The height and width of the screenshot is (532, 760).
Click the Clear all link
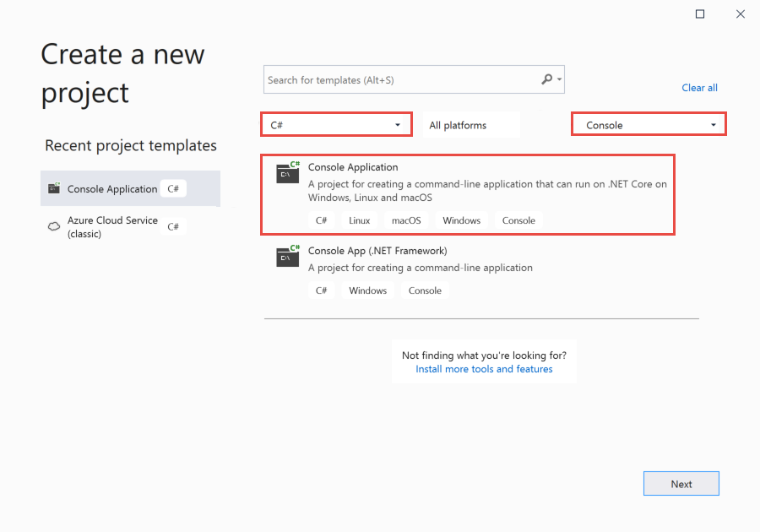699,87
